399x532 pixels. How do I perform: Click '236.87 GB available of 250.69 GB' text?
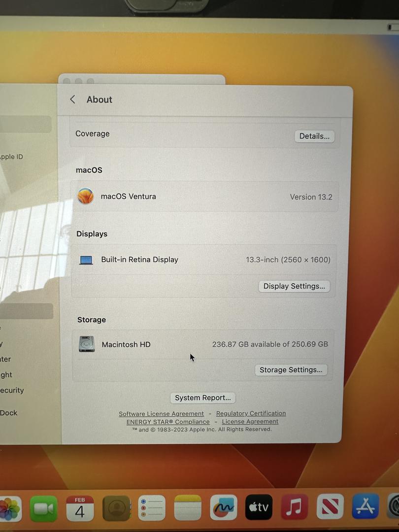[270, 344]
